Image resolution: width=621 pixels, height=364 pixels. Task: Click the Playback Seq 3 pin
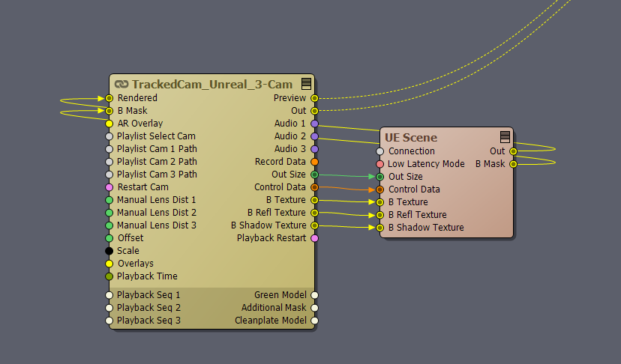pyautogui.click(x=109, y=321)
